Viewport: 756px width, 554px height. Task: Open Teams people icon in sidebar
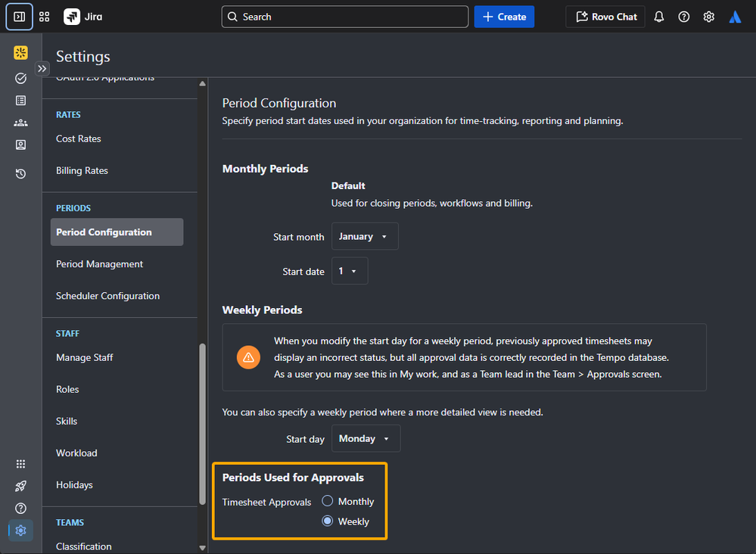20,123
